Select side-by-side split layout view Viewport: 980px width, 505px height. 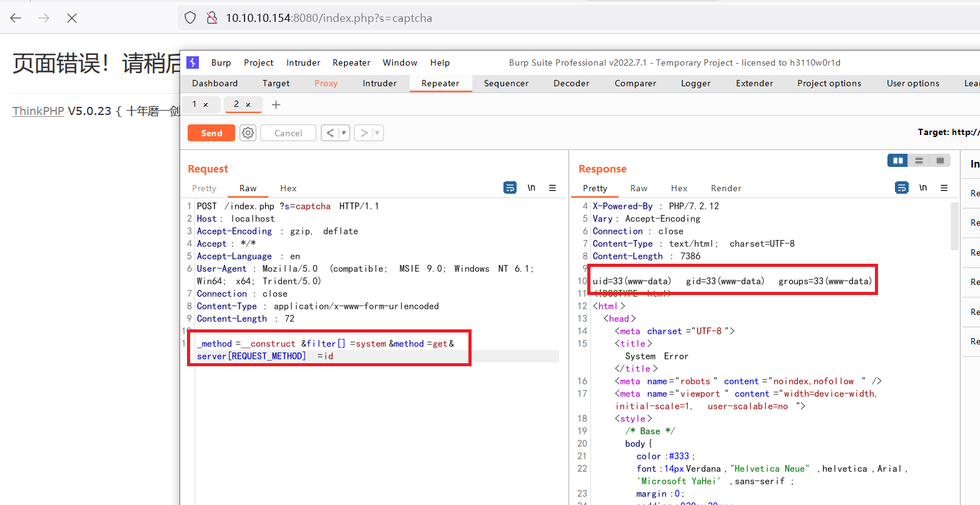(x=898, y=161)
